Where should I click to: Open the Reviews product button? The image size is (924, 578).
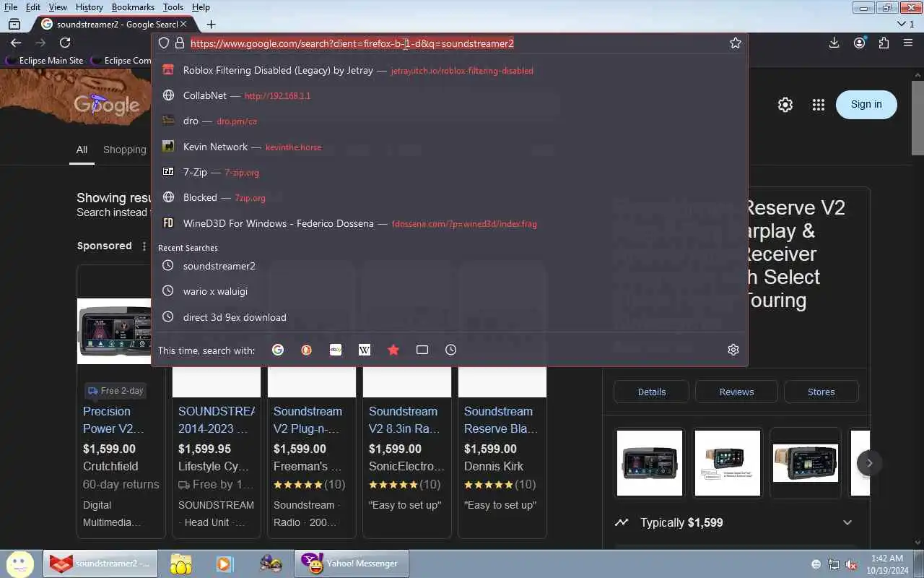pos(736,392)
